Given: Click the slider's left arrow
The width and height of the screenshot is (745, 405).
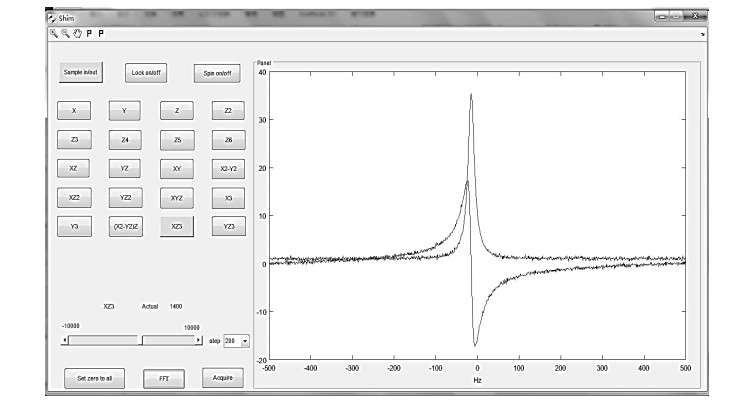Looking at the screenshot, I should pyautogui.click(x=66, y=341).
